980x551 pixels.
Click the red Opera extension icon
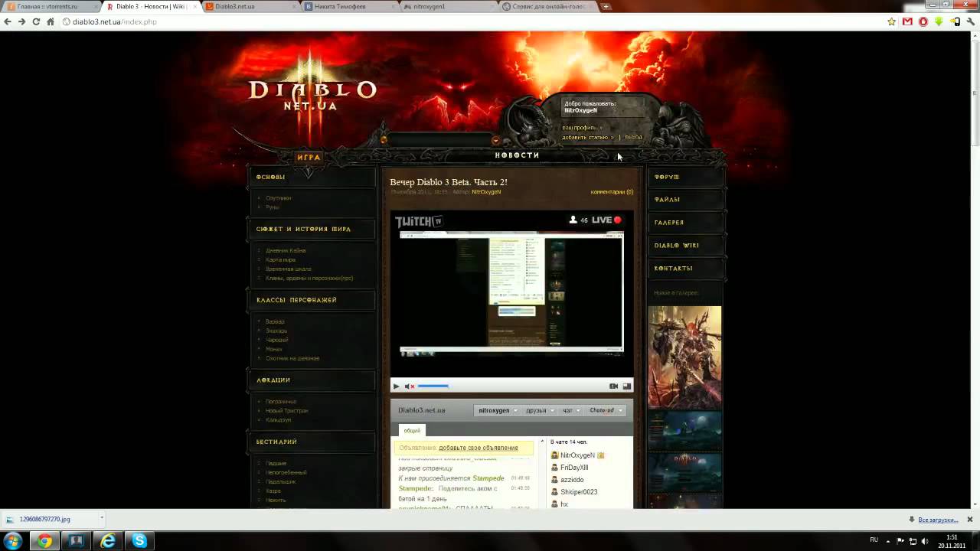click(x=923, y=21)
